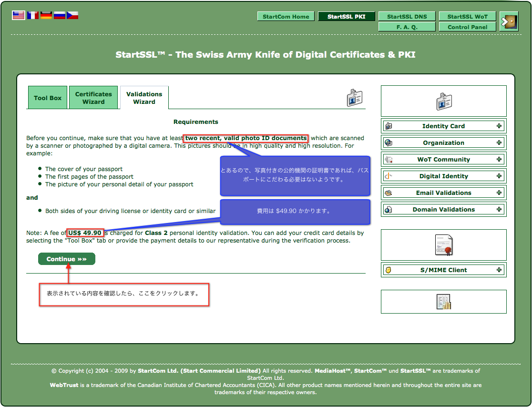Switch language with the Czech flag
The height and width of the screenshot is (407, 532).
72,15
